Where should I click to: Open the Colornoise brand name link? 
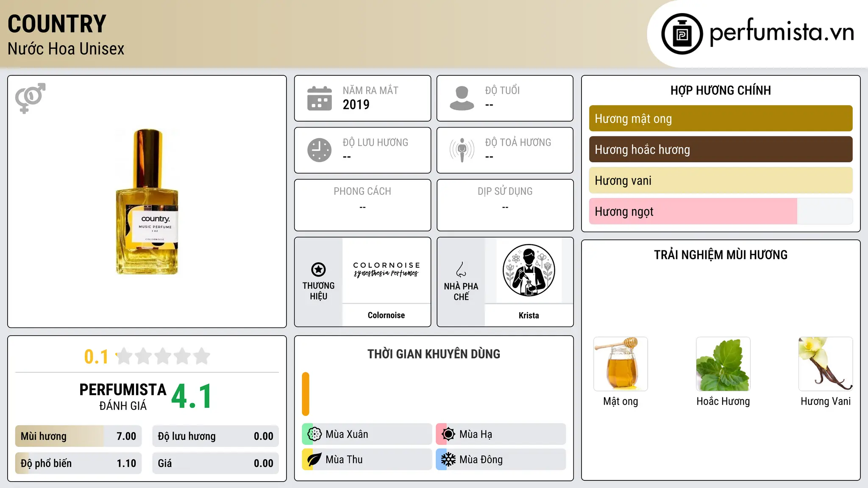[x=386, y=315]
